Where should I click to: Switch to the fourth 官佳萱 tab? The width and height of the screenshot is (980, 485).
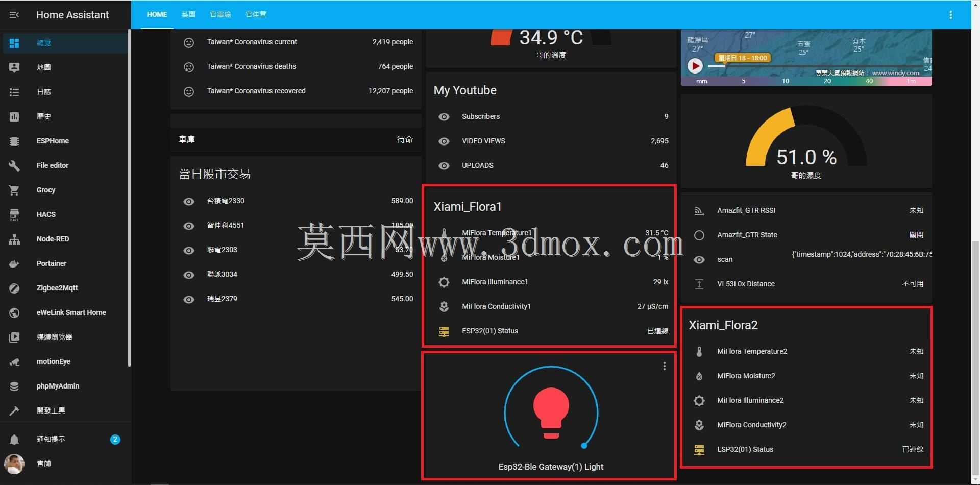click(256, 14)
